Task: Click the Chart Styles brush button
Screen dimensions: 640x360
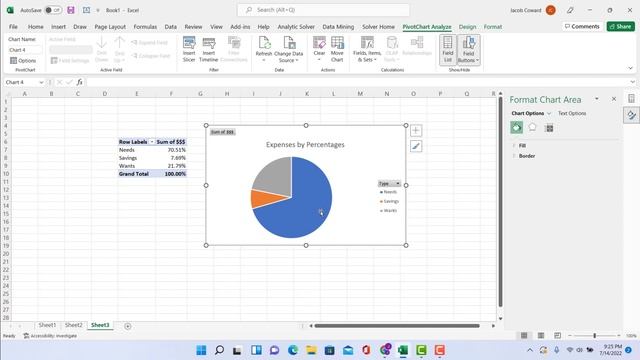Action: pos(416,146)
